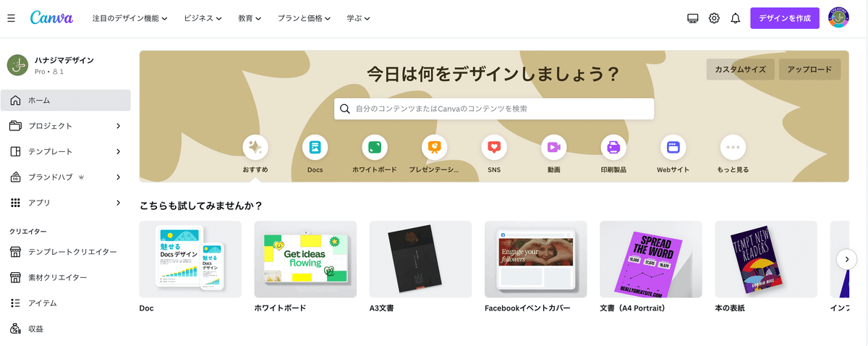Open the 印刷製品 printer icon
This screenshot has width=868, height=346.
613,147
